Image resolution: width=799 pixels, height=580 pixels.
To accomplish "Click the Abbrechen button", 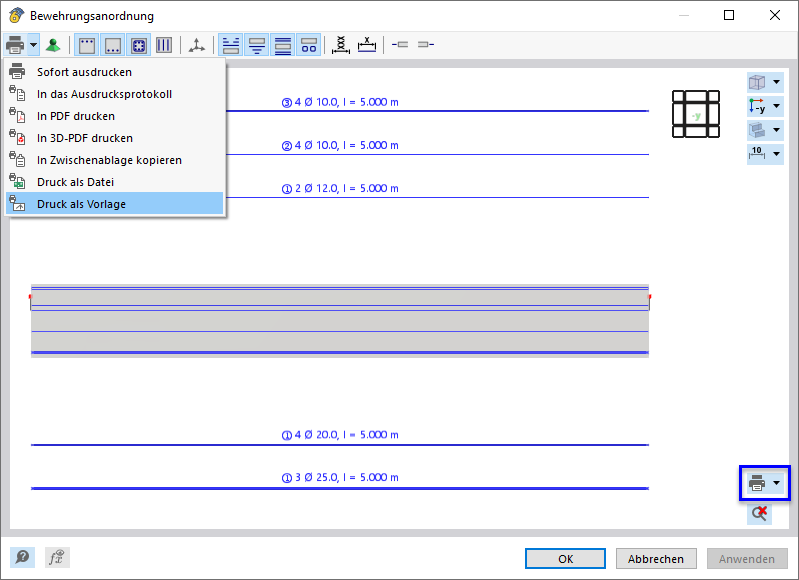I will pos(656,559).
